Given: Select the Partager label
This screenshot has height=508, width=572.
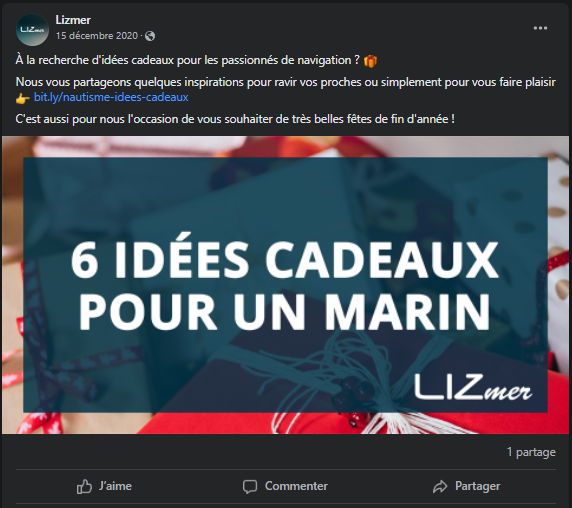Looking at the screenshot, I should [478, 486].
